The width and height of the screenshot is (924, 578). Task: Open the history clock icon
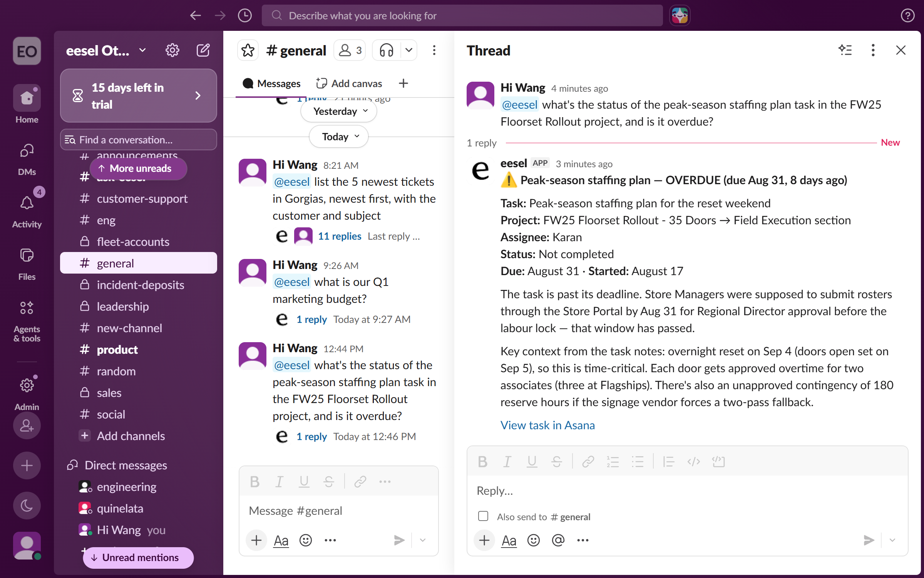(x=245, y=15)
